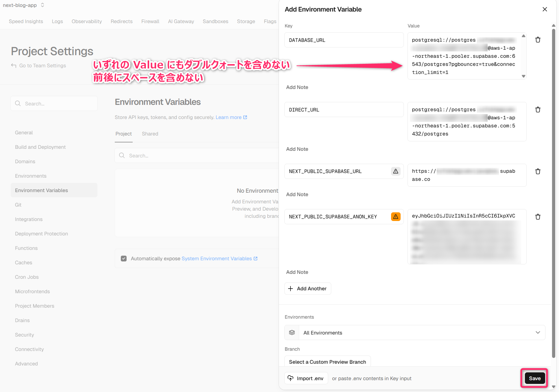Delete the DATABASE_URL variable row
The image size is (559, 392).
point(538,40)
